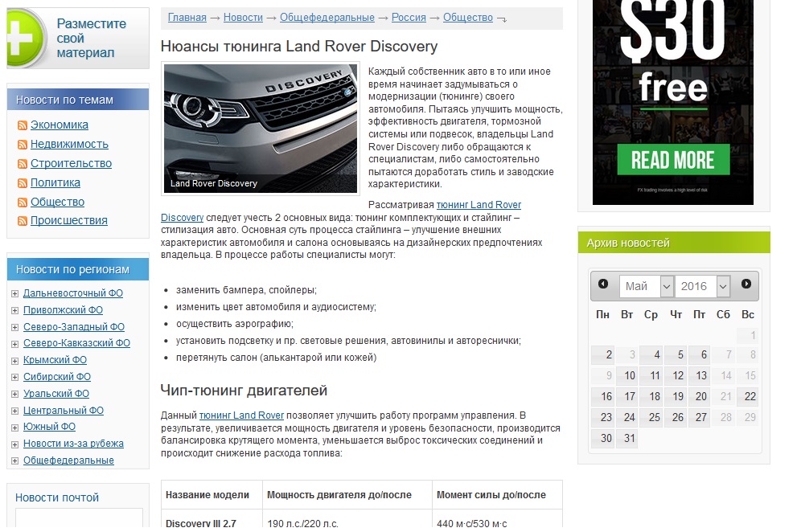Screen dimensions: 797x532
Task: Click тюнинг Land Rover Discovery link in first paragraph
Action: [479, 205]
